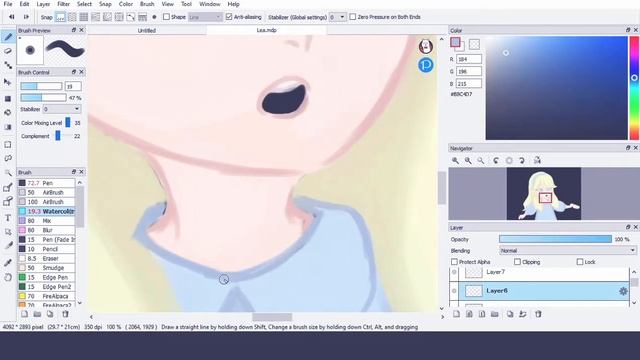Select the Lasso tool
The image size is (640, 360).
coord(8,158)
